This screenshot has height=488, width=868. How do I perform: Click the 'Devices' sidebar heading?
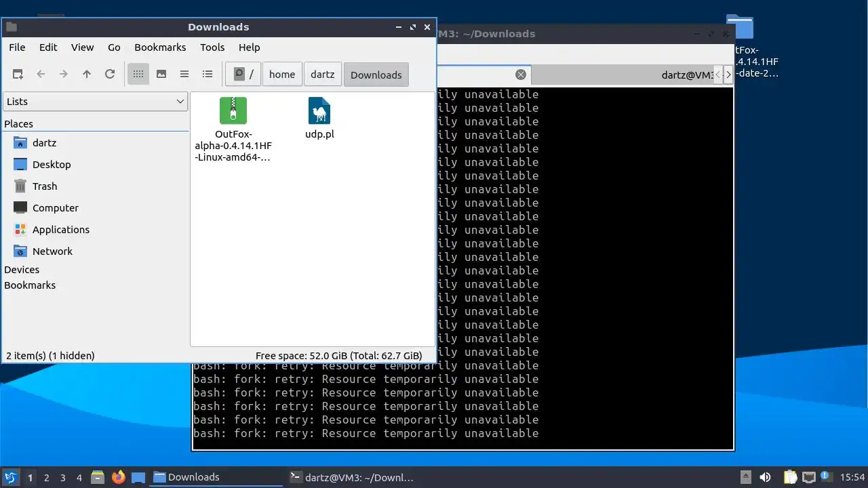(x=22, y=270)
